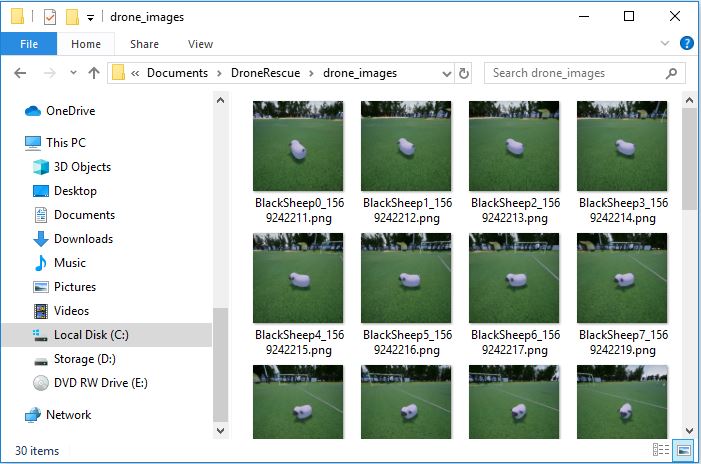The width and height of the screenshot is (701, 464).
Task: Click the search magnifier icon
Action: (671, 73)
